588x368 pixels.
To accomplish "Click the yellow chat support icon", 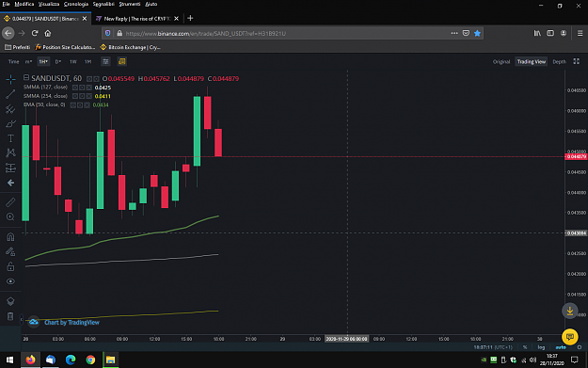I will pos(569,336).
